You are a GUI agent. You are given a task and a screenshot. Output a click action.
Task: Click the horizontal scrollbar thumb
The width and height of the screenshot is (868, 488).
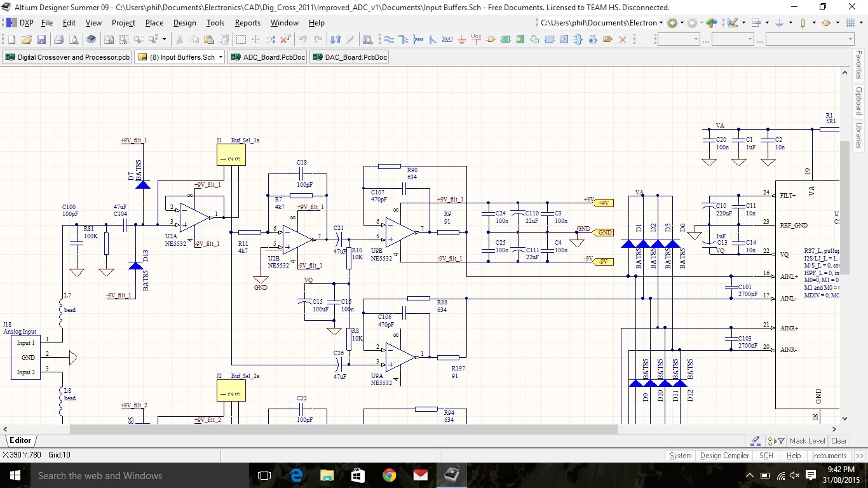(344, 430)
